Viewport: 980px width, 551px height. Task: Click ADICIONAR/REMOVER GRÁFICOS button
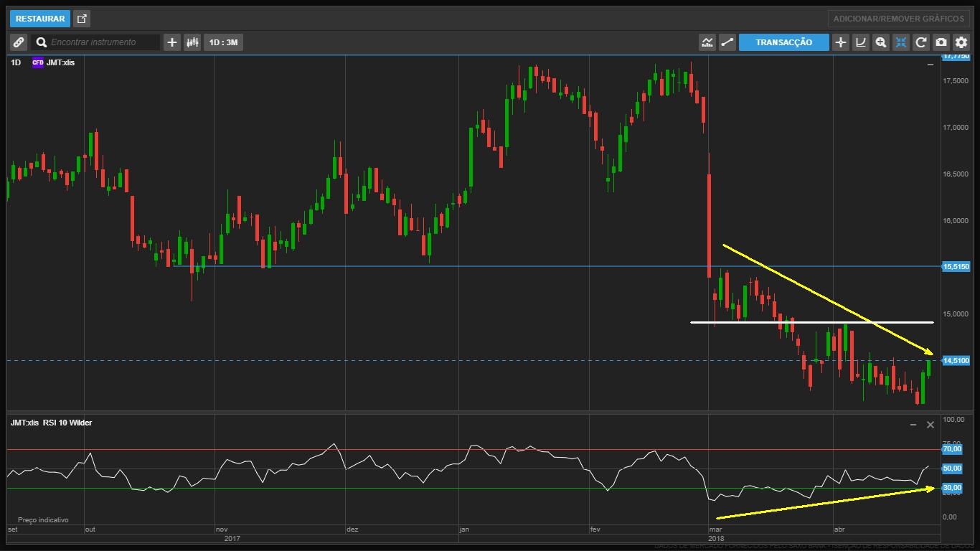[x=898, y=19]
